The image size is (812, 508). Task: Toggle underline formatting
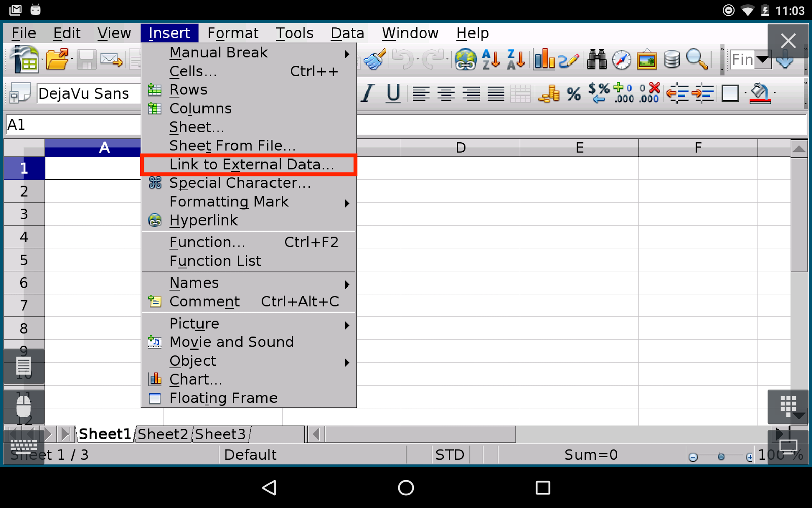click(x=393, y=93)
